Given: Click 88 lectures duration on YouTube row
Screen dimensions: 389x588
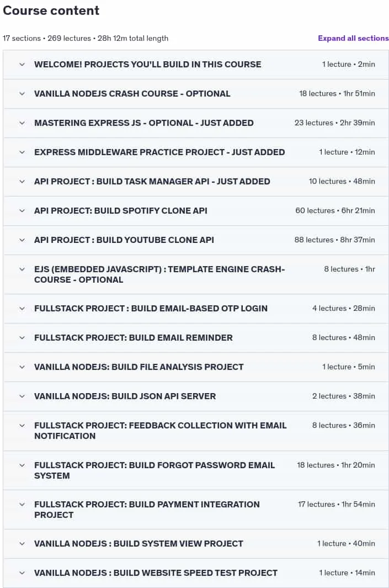Looking at the screenshot, I should click(x=334, y=240).
